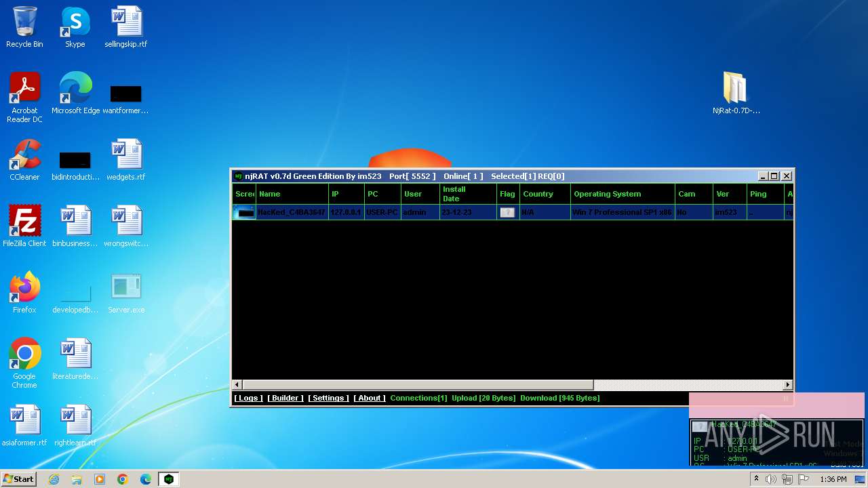Open Windows Explorer from the taskbar

click(x=77, y=479)
